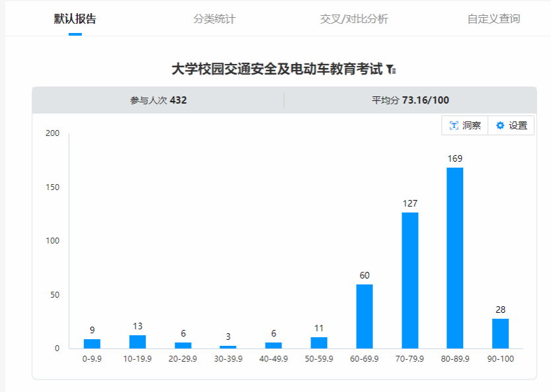Viewport: 551px width, 392px height.
Task: Click the 参与人次 432 statistic
Action: (159, 100)
